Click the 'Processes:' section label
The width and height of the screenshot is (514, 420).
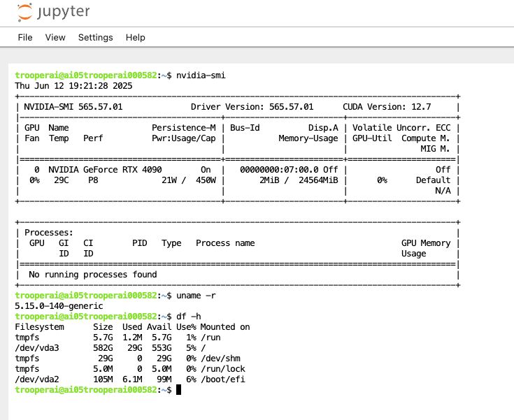49,233
